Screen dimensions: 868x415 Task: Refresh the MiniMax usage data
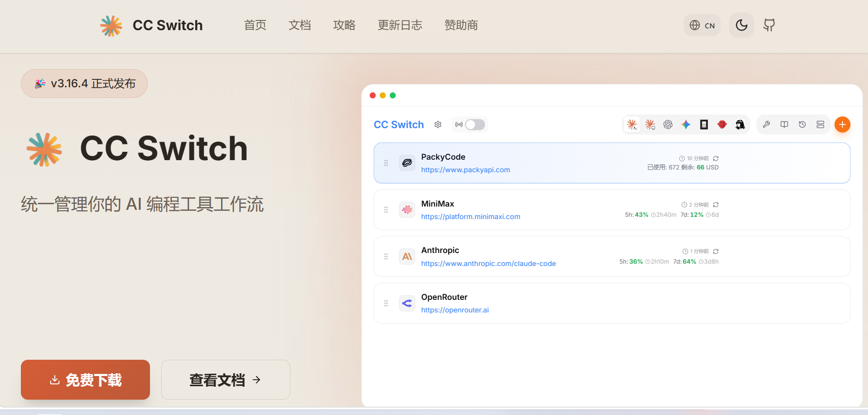(716, 205)
